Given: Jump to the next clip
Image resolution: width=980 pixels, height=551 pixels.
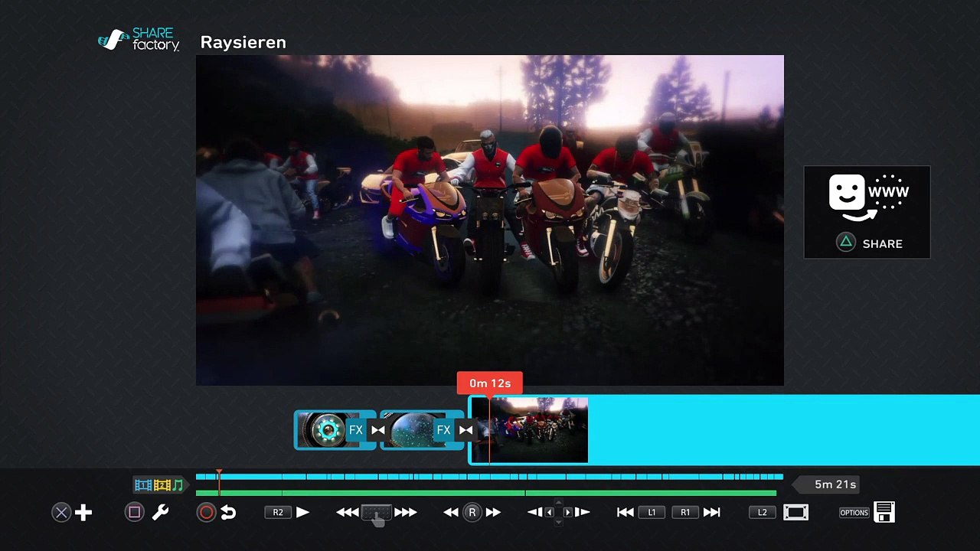Looking at the screenshot, I should click(x=712, y=513).
